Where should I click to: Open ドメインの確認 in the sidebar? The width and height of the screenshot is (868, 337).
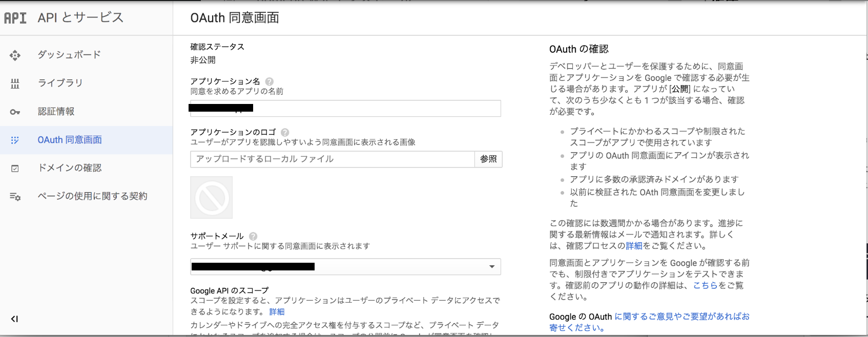(x=70, y=168)
